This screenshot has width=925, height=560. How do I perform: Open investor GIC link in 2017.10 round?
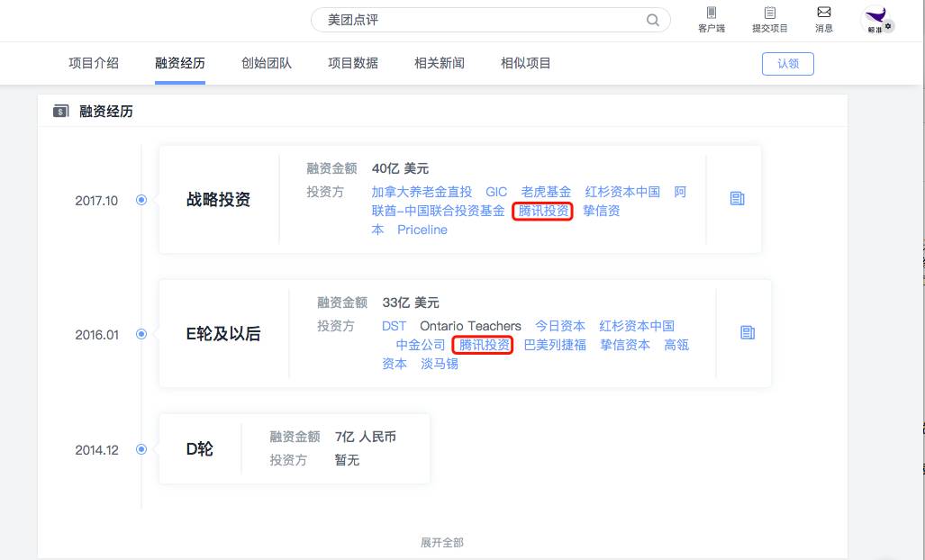[496, 192]
